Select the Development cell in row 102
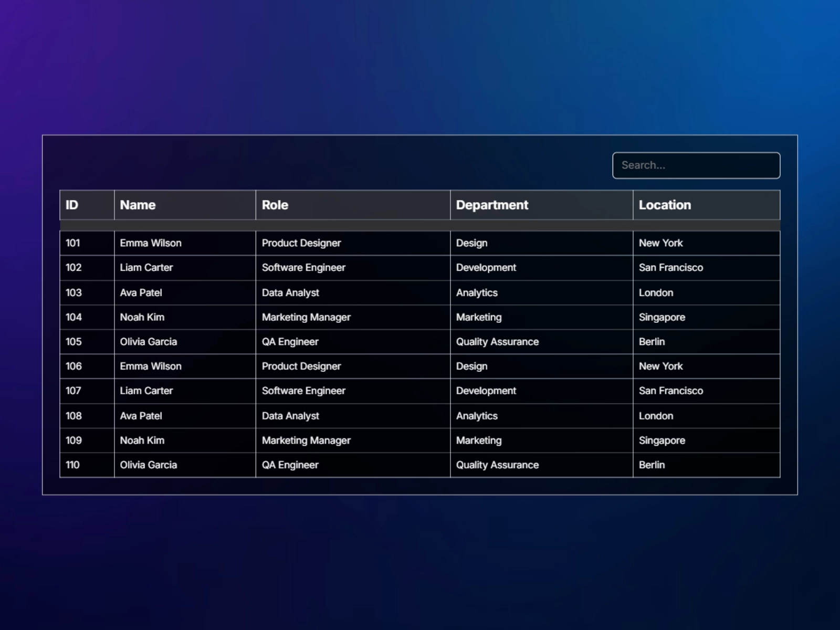 [486, 268]
